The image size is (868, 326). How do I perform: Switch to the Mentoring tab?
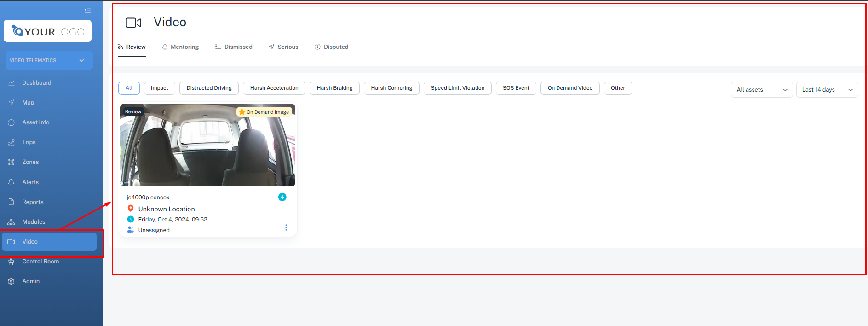[x=180, y=47]
